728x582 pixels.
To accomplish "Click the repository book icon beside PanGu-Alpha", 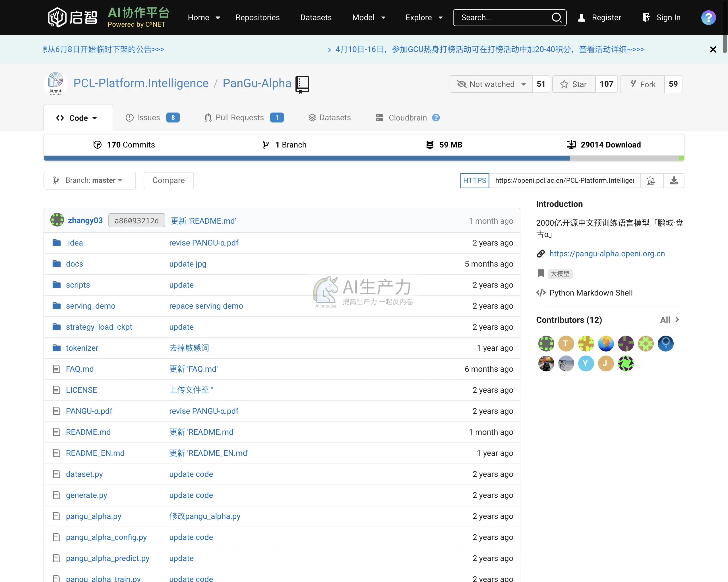I will coord(302,84).
